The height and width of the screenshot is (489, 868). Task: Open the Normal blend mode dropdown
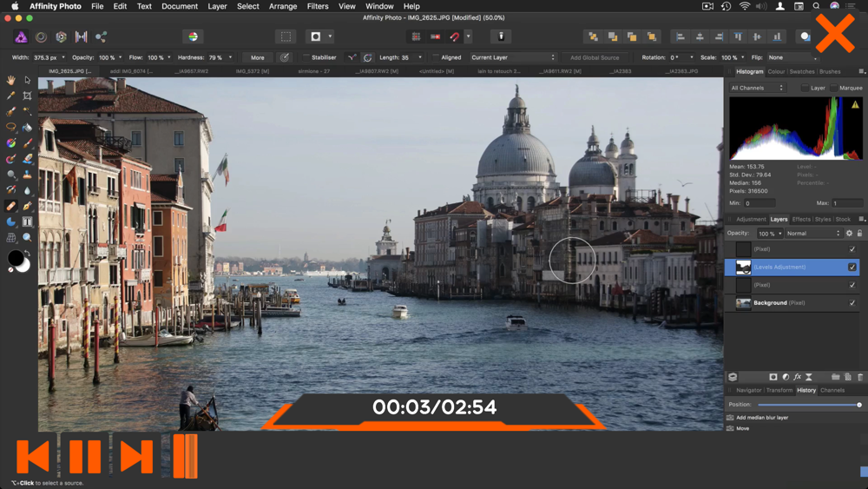tap(813, 233)
